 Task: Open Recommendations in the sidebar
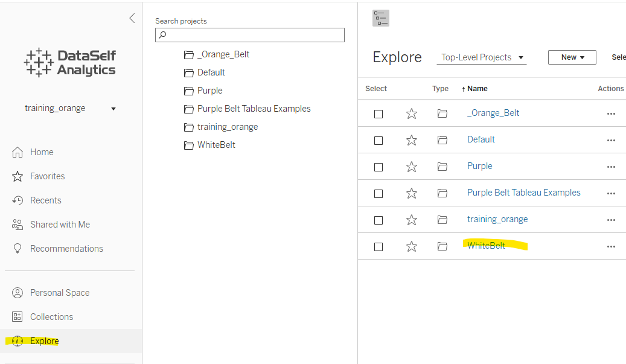[57, 249]
